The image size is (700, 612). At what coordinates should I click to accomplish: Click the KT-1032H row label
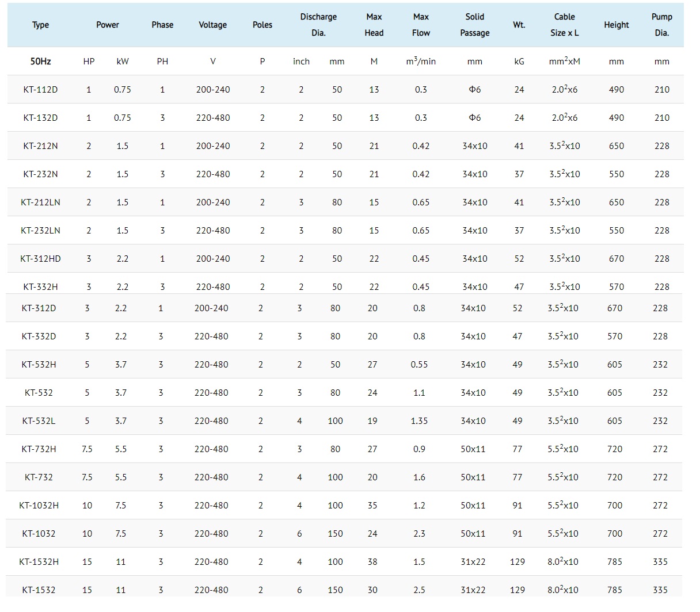pos(39,506)
